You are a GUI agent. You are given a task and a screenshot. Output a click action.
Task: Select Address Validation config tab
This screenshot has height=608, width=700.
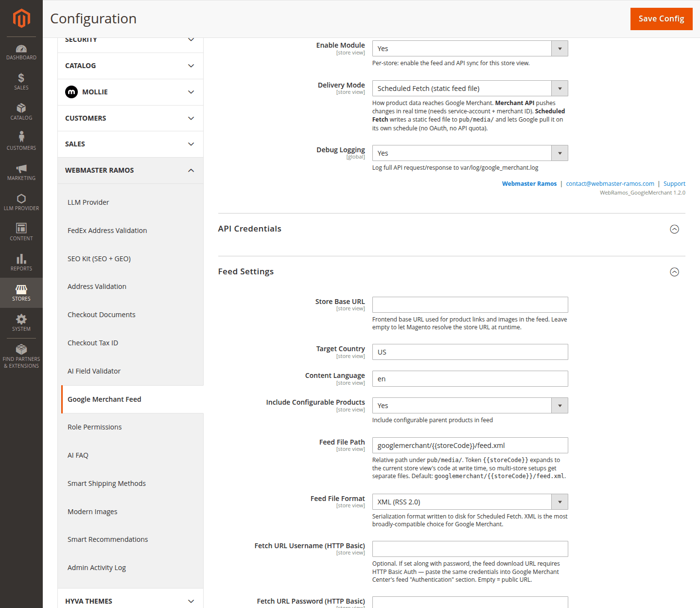[x=131, y=286]
